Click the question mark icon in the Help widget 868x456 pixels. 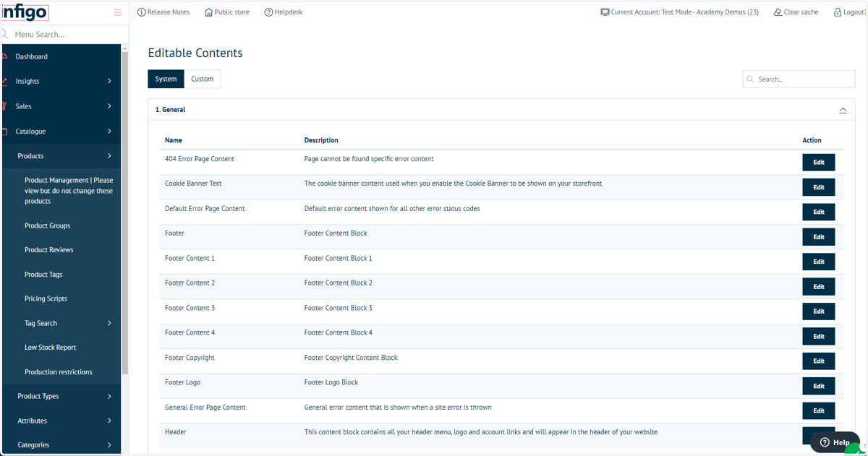click(x=825, y=442)
